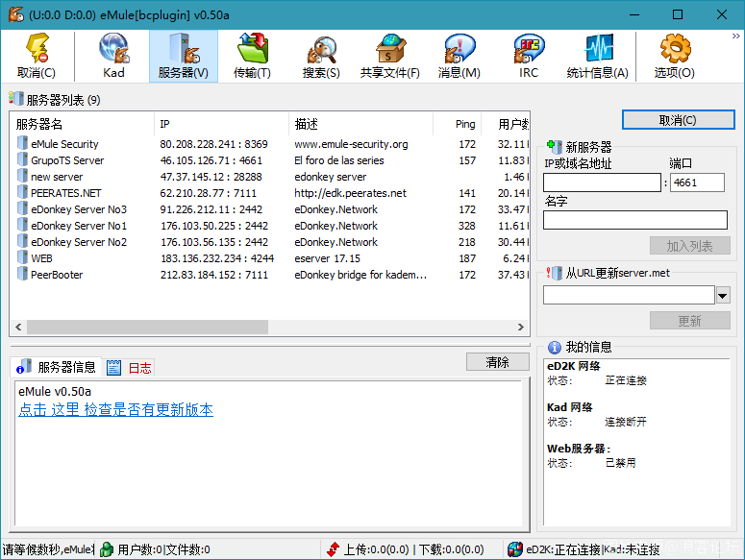Expand the server.met URL dropdown arrow

click(723, 295)
